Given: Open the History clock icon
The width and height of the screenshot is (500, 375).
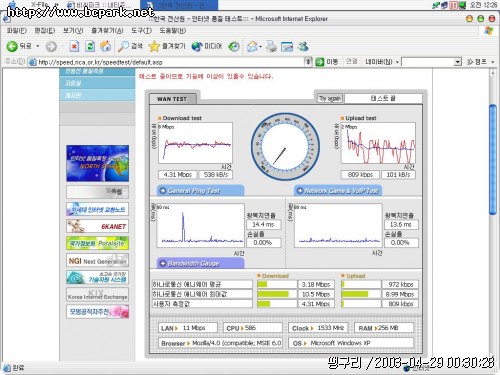Looking at the screenshot, I should click(x=234, y=46).
